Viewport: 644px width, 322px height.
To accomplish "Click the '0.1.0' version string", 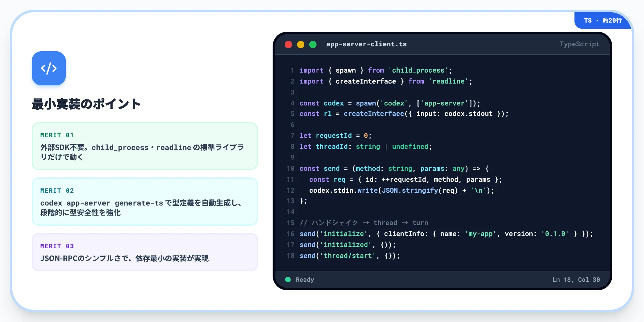I will [x=555, y=234].
